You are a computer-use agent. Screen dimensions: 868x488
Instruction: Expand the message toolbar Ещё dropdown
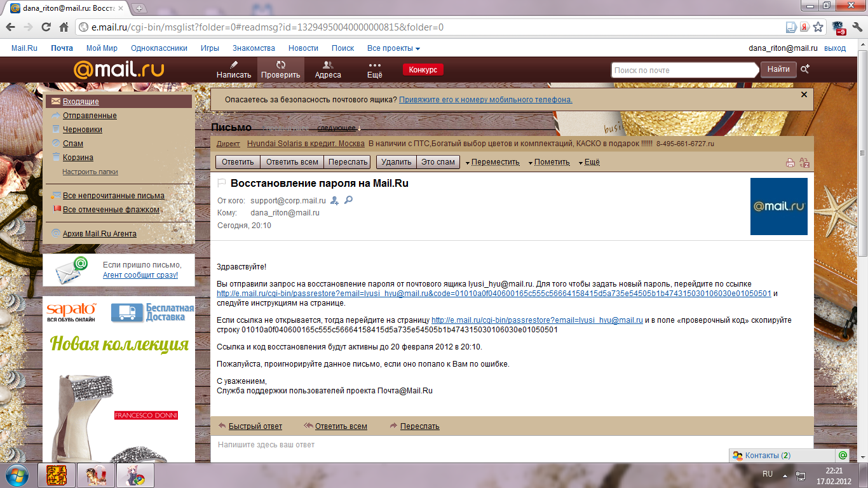click(x=589, y=162)
